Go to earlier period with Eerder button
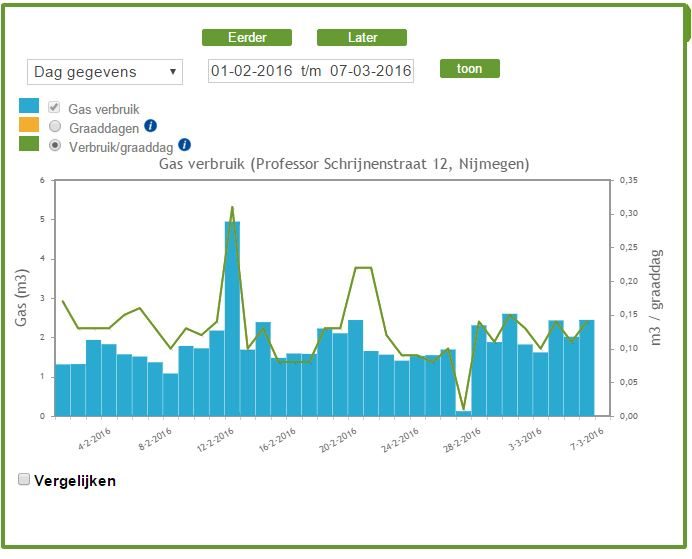 tap(247, 38)
